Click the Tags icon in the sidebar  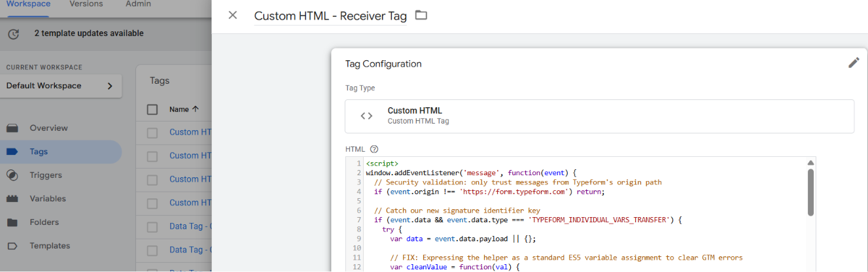[x=12, y=152]
